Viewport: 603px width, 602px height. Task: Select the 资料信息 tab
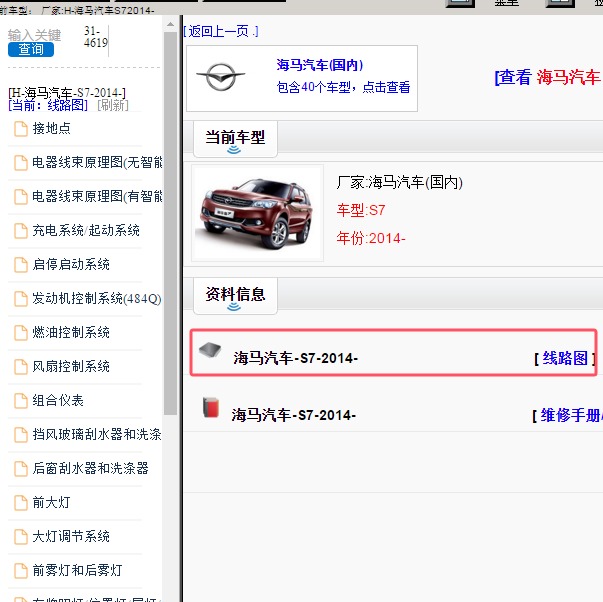[x=235, y=296]
